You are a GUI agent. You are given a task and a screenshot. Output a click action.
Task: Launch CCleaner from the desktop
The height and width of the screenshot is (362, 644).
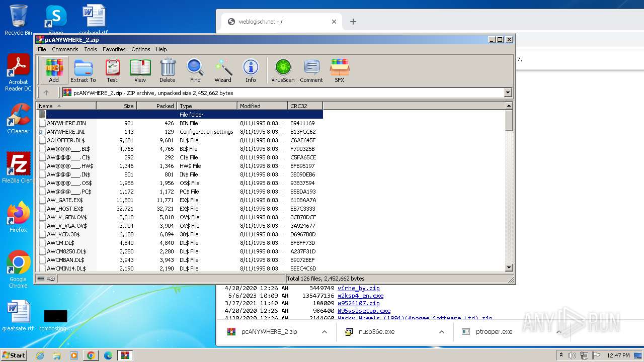(x=18, y=119)
